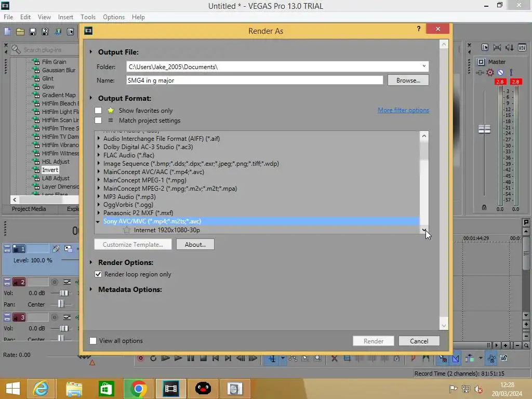Click the Go to Start transport icon
Image resolution: width=532 pixels, height=399 pixels.
(x=216, y=358)
